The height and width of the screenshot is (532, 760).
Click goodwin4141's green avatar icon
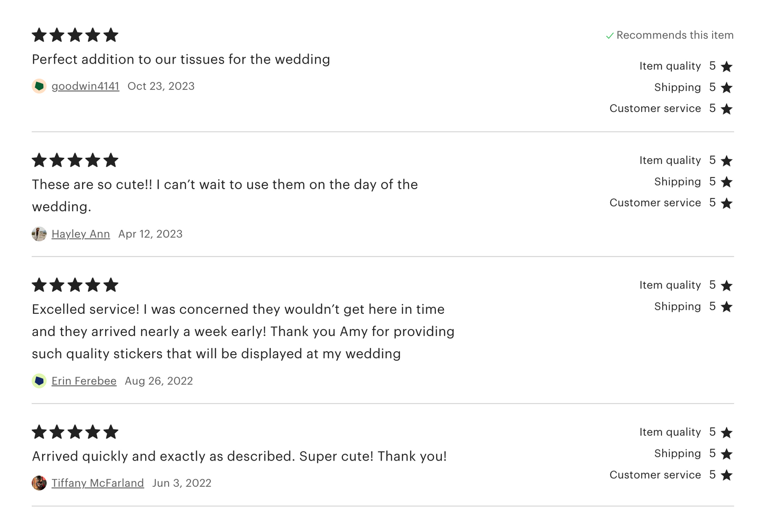pyautogui.click(x=39, y=86)
